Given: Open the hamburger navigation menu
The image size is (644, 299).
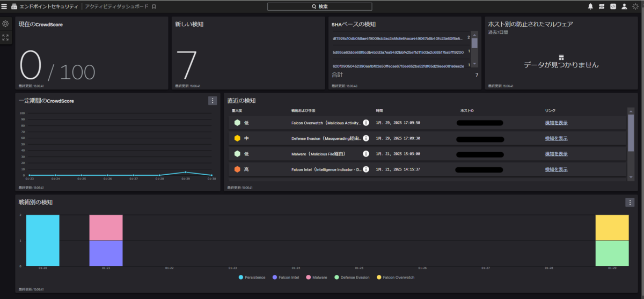Looking at the screenshot, I should 4,6.
